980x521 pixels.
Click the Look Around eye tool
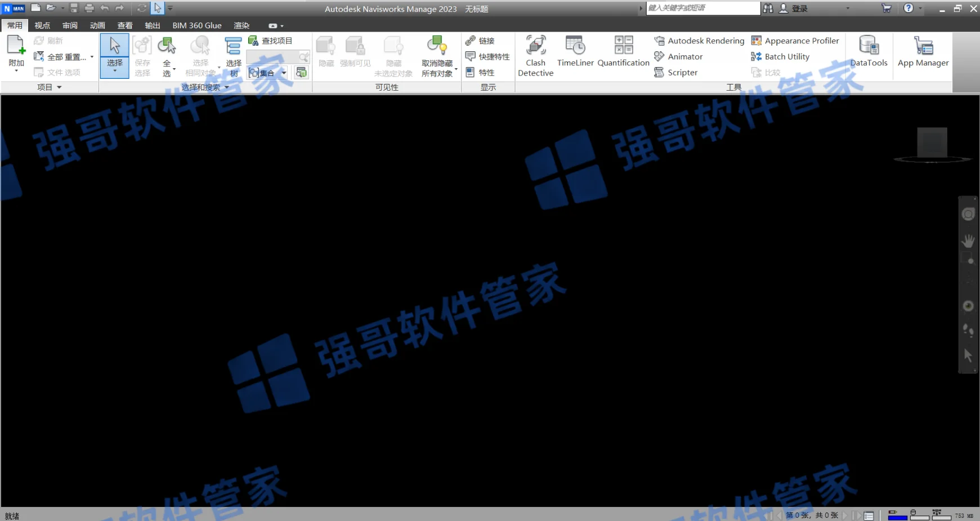968,306
